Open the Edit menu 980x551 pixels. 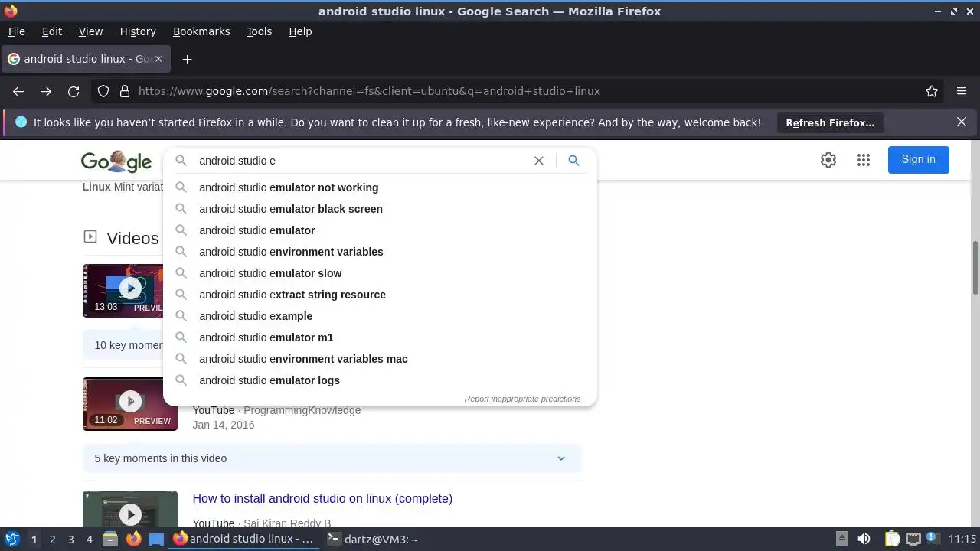(52, 31)
